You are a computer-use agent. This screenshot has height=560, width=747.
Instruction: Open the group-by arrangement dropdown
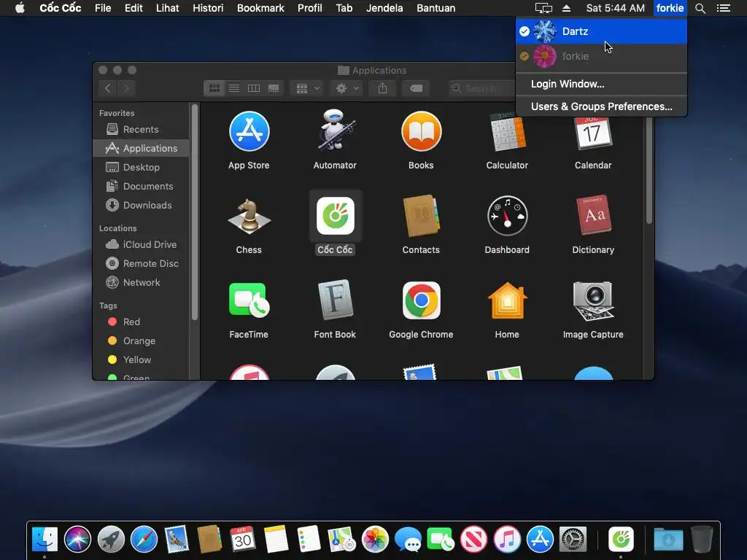(x=307, y=88)
